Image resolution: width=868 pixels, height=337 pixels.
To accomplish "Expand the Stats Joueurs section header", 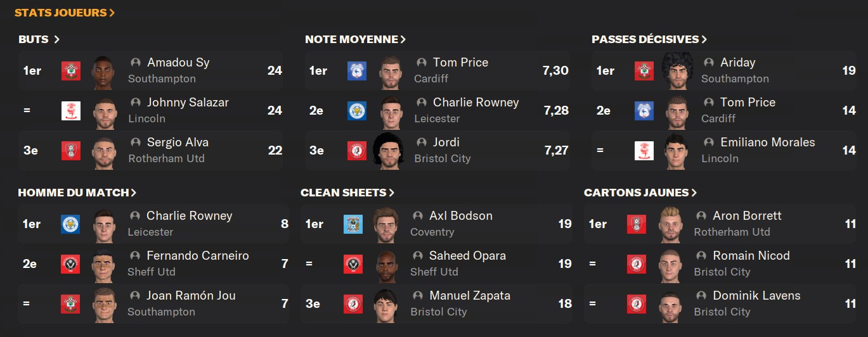I will tap(65, 13).
